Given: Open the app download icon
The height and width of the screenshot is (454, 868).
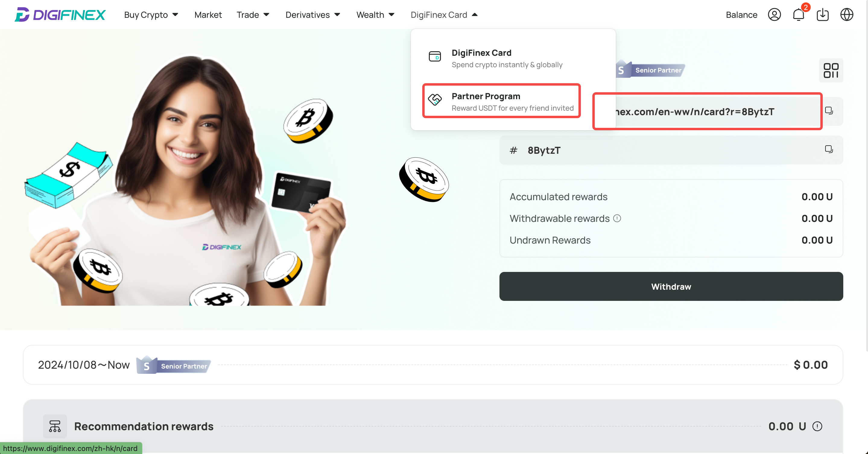Looking at the screenshot, I should point(823,15).
